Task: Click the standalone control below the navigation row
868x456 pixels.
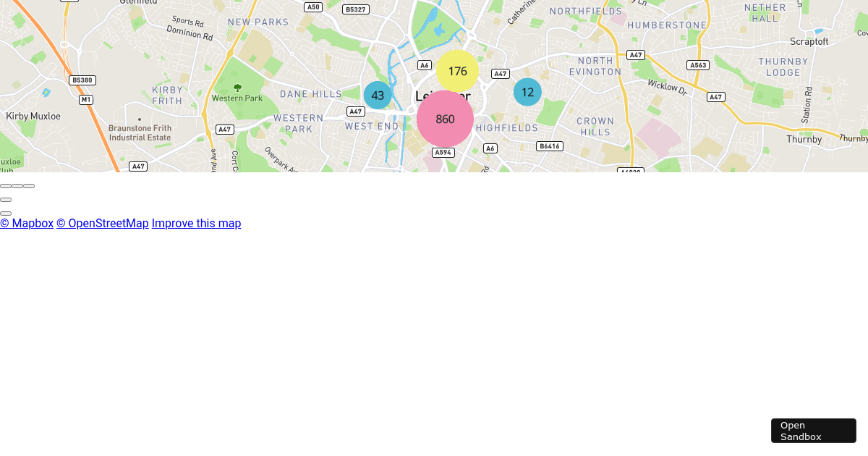Action: tap(6, 199)
